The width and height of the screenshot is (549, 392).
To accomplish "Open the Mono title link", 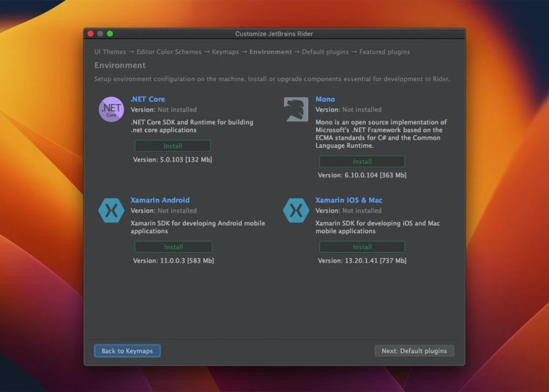I will click(325, 99).
